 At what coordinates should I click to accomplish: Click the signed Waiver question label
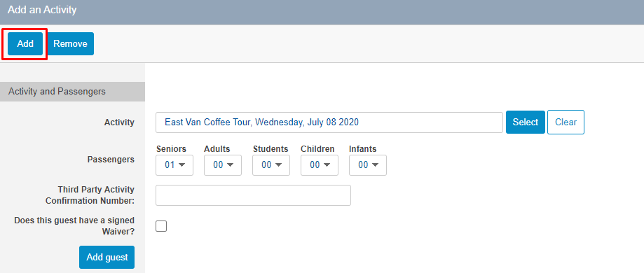click(x=74, y=226)
